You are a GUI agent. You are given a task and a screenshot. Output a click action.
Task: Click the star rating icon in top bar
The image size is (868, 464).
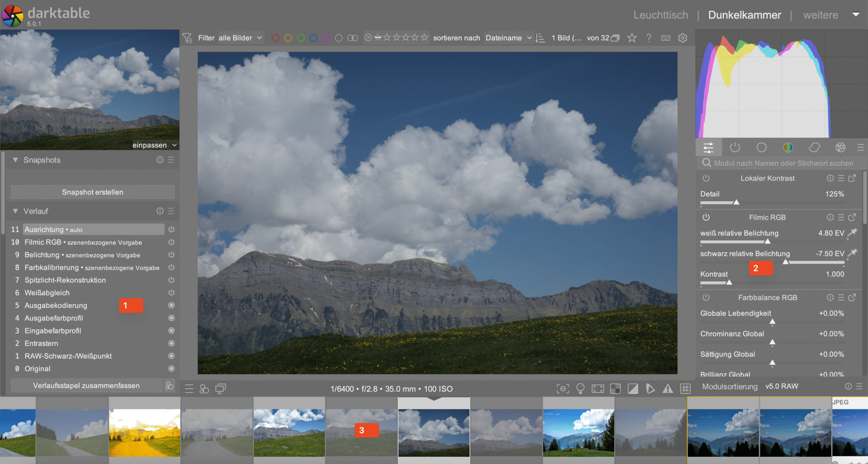point(632,38)
